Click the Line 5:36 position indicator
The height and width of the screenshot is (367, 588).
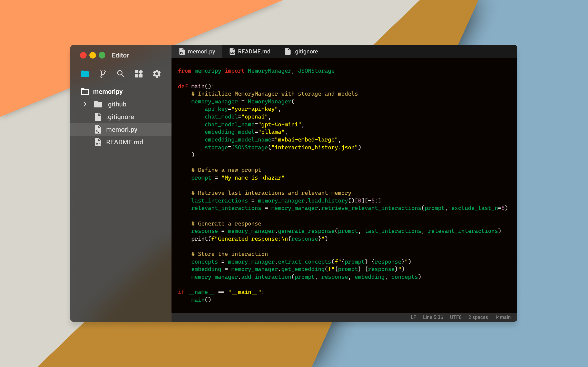click(433, 317)
